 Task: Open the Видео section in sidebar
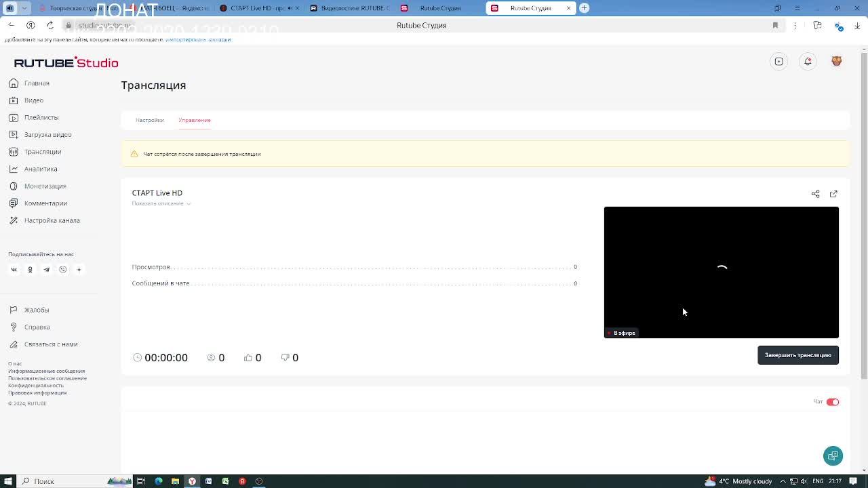26,100
